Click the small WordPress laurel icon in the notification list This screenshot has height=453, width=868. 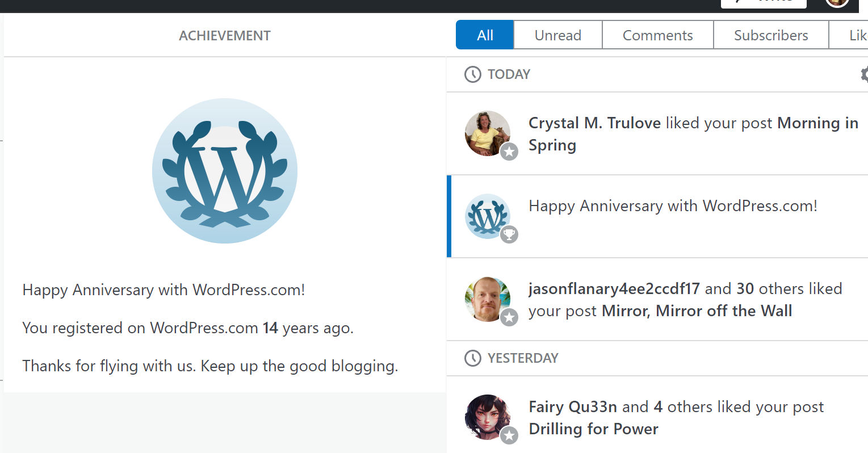coord(486,215)
